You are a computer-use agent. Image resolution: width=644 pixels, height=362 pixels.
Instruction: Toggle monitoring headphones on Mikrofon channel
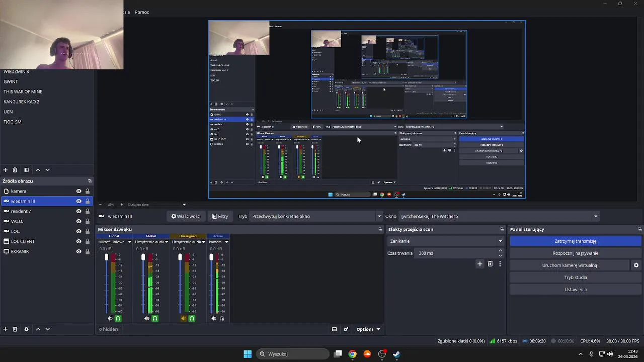coord(118,318)
